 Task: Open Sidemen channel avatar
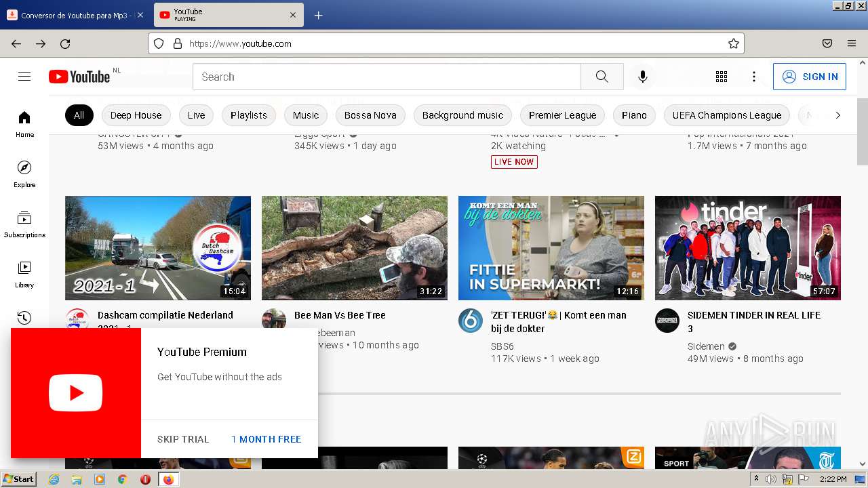tap(667, 321)
